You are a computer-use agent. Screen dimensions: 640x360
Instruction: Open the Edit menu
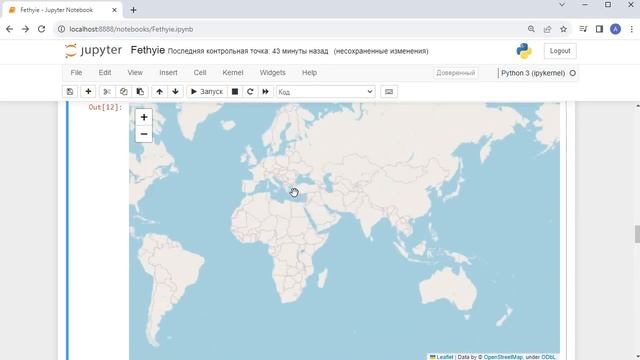pyautogui.click(x=104, y=73)
